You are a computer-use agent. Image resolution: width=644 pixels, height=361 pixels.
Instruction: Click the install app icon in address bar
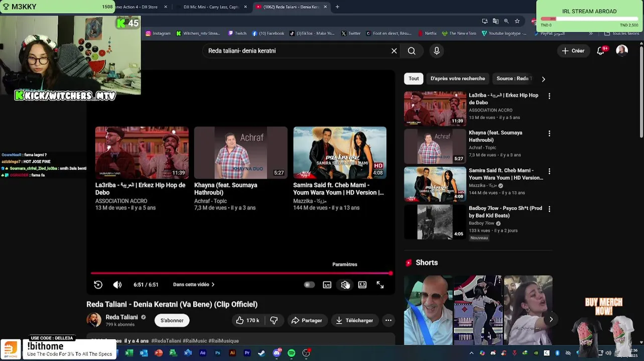(x=484, y=21)
